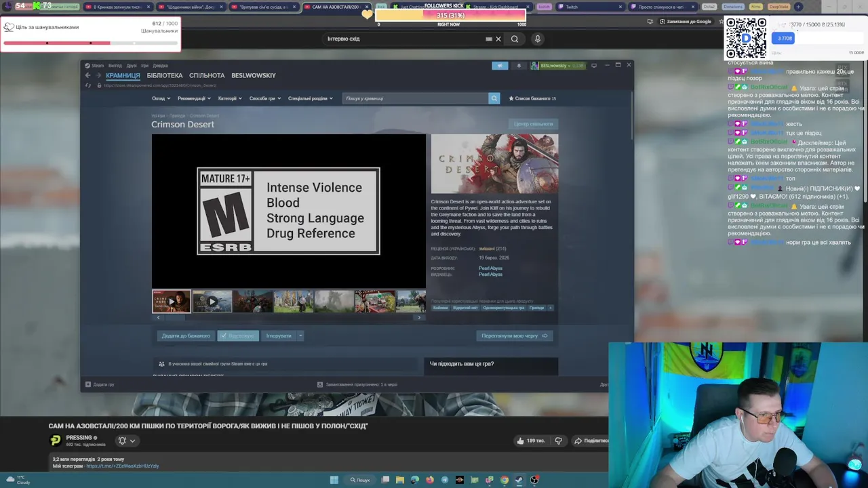Screen dimensions: 868x488
Task: Expand the Рекомендації dropdown
Action: pyautogui.click(x=194, y=98)
